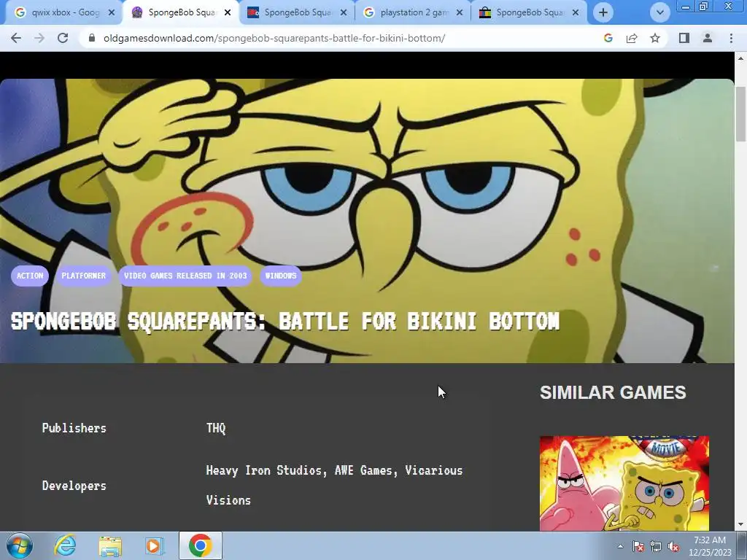The image size is (747, 560).
Task: Open Windows Media Player from taskbar
Action: click(155, 545)
